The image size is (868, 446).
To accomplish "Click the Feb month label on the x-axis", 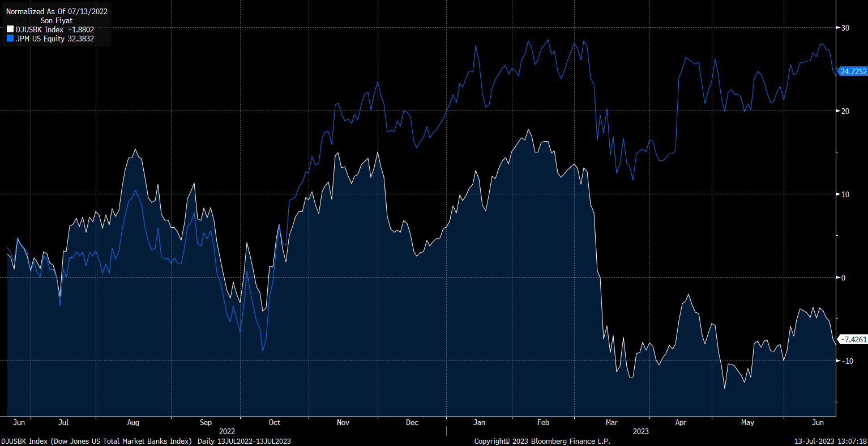I will tap(543, 422).
